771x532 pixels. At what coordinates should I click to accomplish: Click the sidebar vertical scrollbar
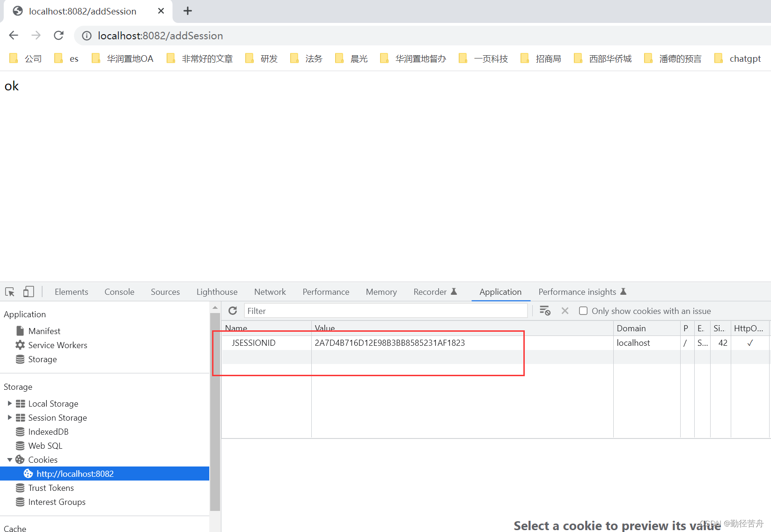(215, 412)
